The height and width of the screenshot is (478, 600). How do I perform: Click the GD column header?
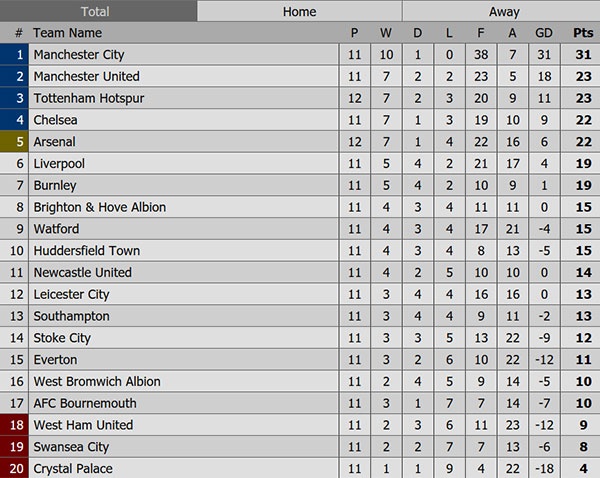point(544,33)
